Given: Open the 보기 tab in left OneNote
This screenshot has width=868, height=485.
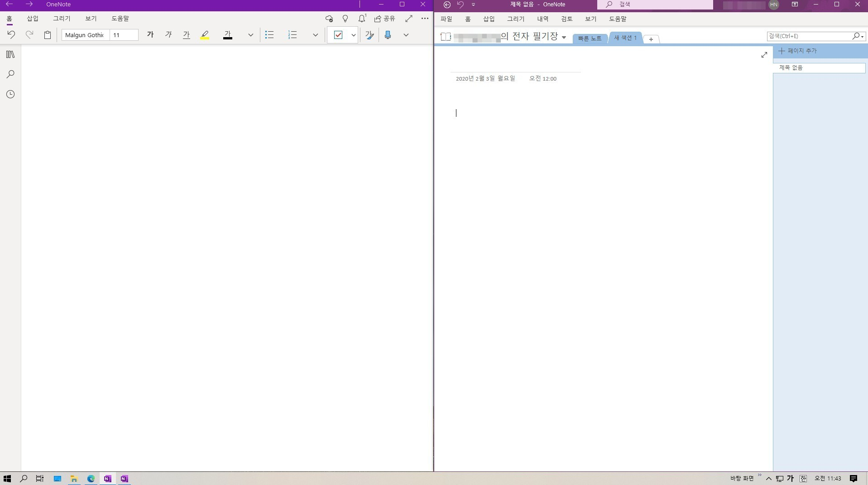Looking at the screenshot, I should coord(91,19).
